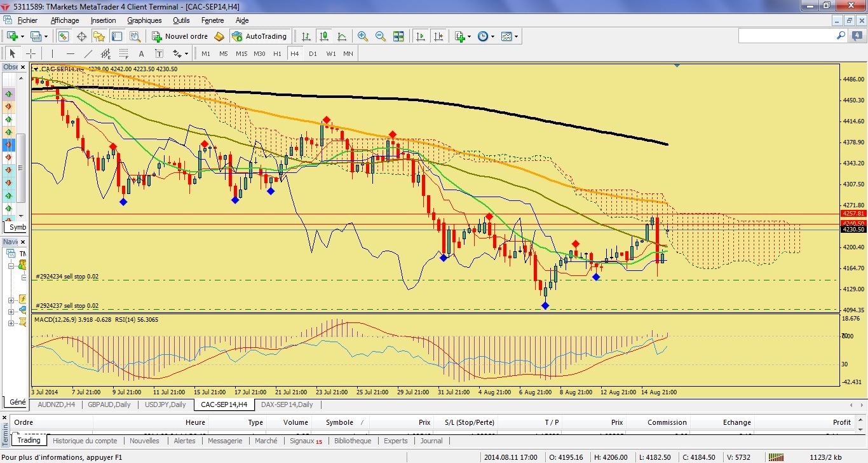Open the Nouvelles terminal tab
The image size is (868, 463).
[144, 441]
